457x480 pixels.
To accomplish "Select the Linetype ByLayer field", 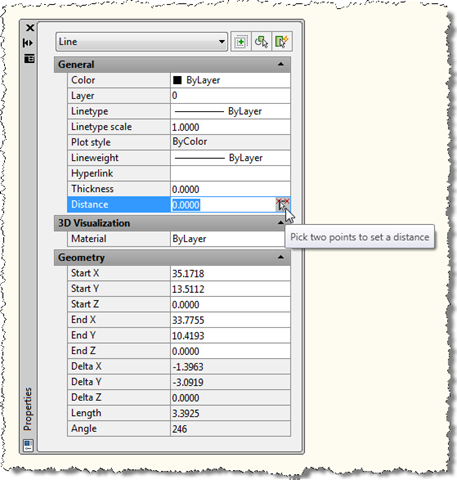I will tap(230, 111).
